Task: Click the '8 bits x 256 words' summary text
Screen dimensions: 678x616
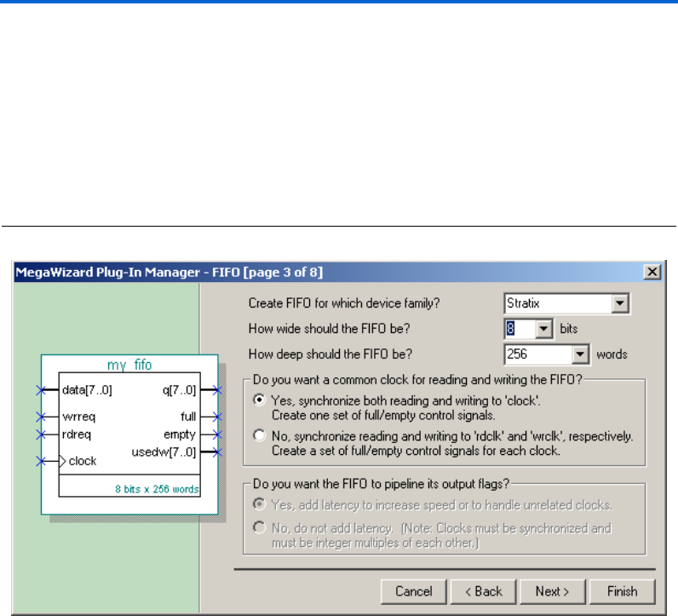Action: (x=157, y=489)
